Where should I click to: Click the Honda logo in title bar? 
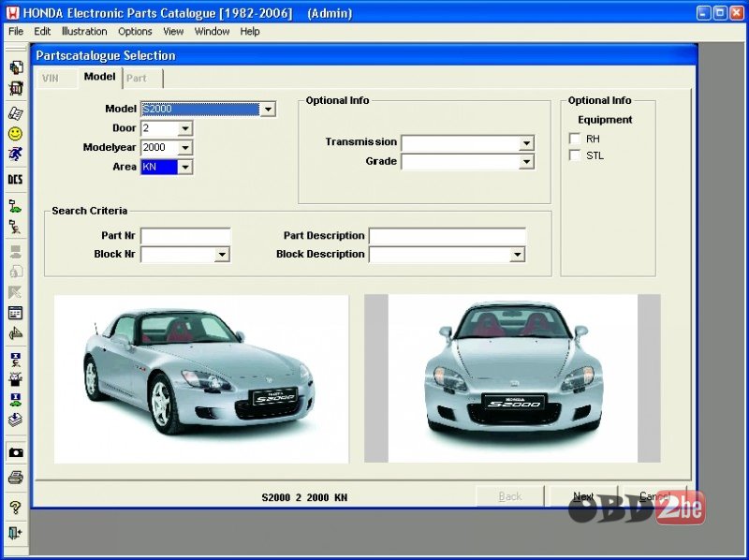click(12, 13)
